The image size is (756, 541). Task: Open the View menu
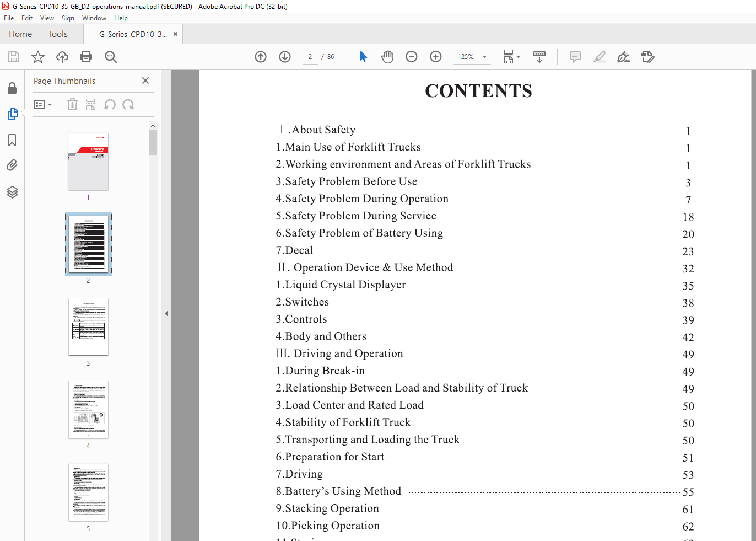(47, 18)
